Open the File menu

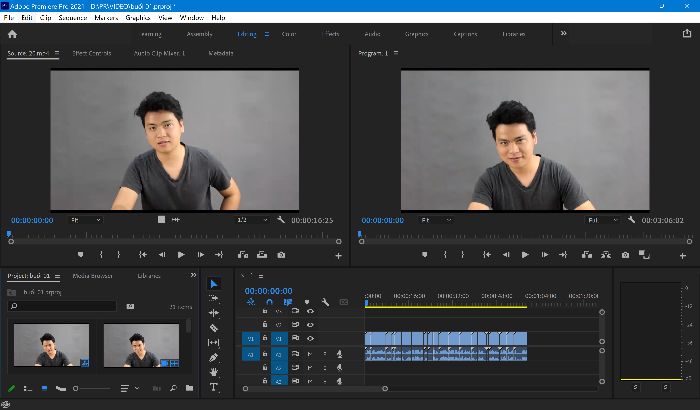click(x=8, y=17)
